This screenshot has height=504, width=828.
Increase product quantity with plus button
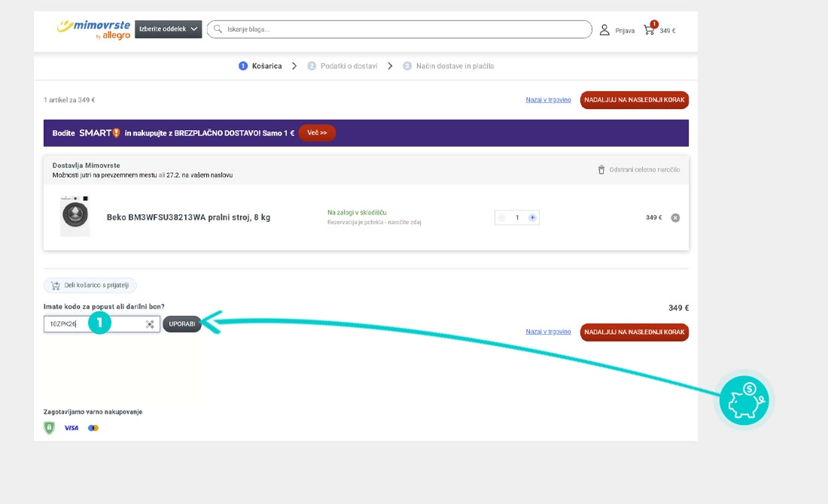pos(532,217)
